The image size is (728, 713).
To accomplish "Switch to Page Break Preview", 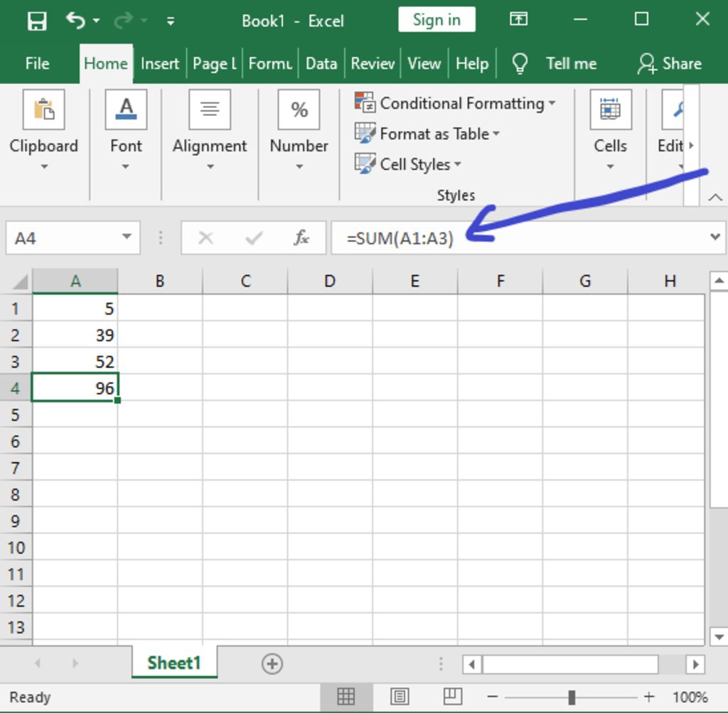I will click(452, 696).
